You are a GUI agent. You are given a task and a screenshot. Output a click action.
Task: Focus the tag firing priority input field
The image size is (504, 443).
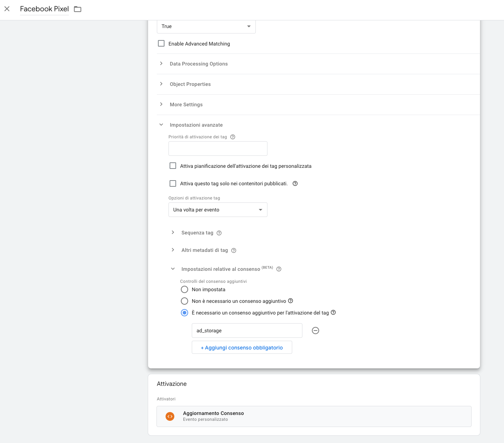218,149
